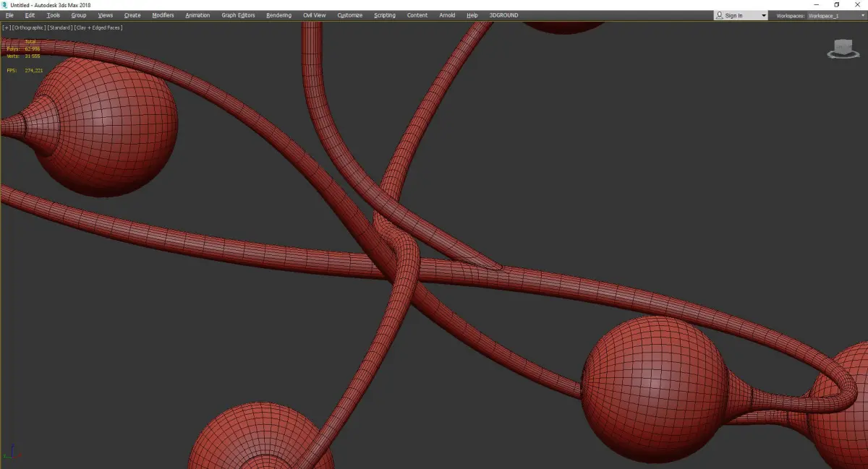Click the 3ds Max application icon in title bar
Viewport: 868px width, 469px height.
pyautogui.click(x=5, y=5)
